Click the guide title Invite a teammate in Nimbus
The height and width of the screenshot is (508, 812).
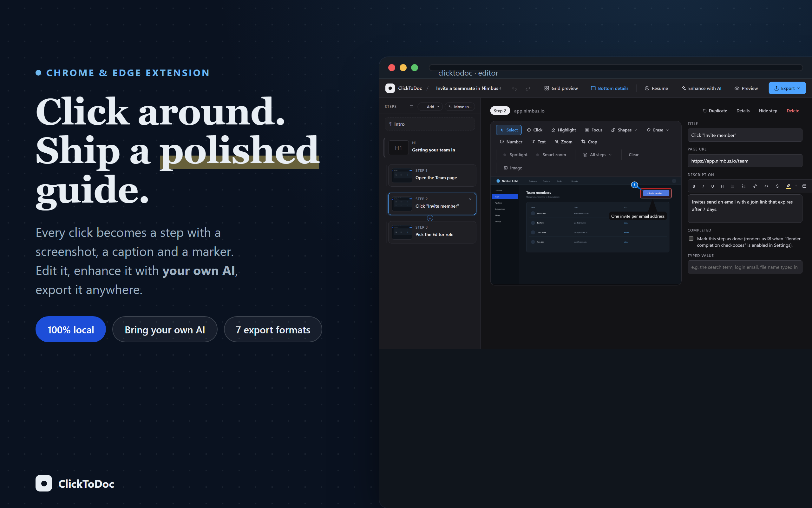click(468, 88)
